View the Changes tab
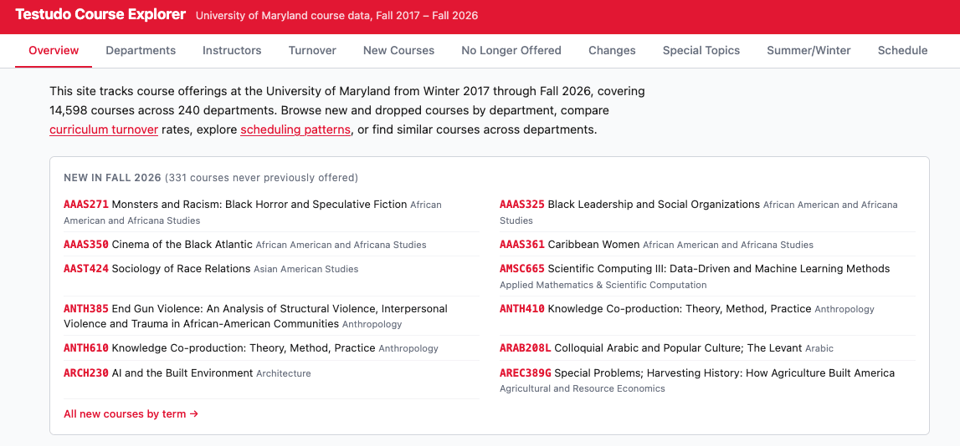Image resolution: width=960 pixels, height=446 pixels. pyautogui.click(x=612, y=50)
